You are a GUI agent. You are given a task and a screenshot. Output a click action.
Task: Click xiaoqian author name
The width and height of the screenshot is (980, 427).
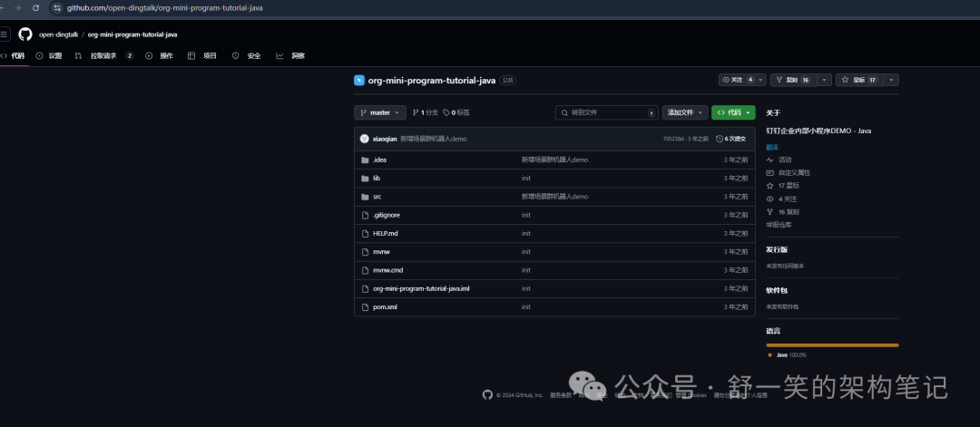point(385,139)
